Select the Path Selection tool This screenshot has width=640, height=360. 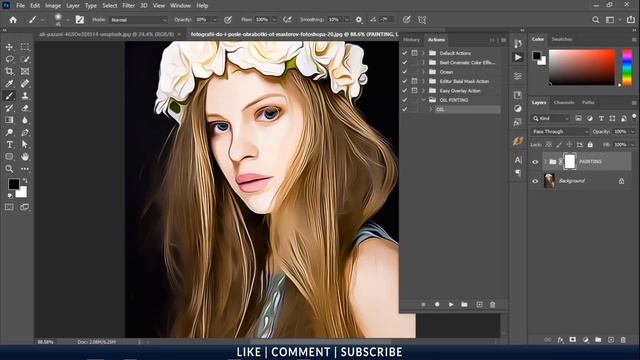click(25, 144)
